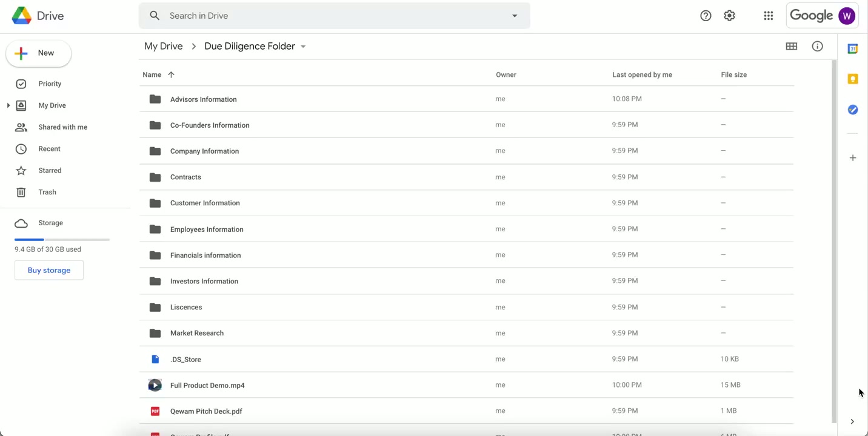This screenshot has height=436, width=868.
Task: Click the Contracts folder icon
Action: pos(155,177)
